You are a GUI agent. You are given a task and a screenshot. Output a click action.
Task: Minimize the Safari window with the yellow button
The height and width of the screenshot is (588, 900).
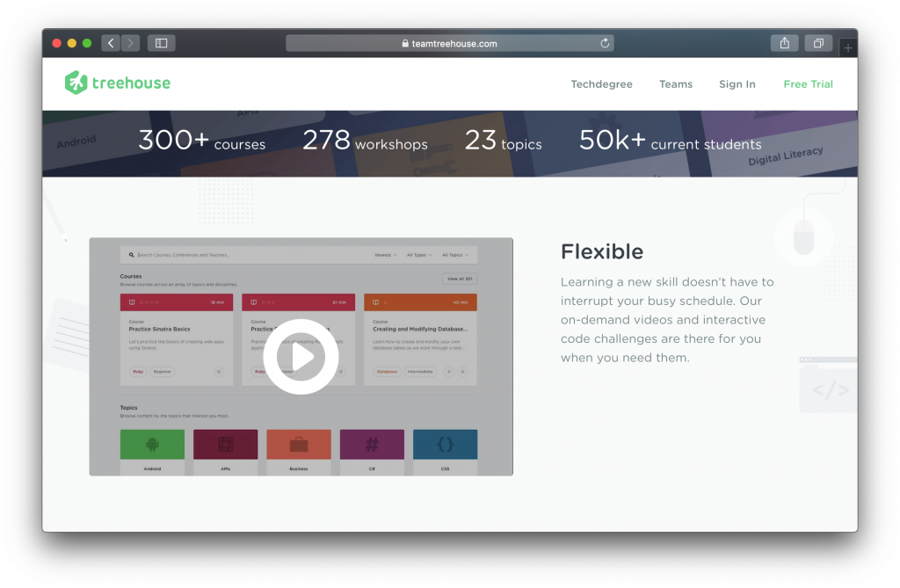pyautogui.click(x=72, y=43)
